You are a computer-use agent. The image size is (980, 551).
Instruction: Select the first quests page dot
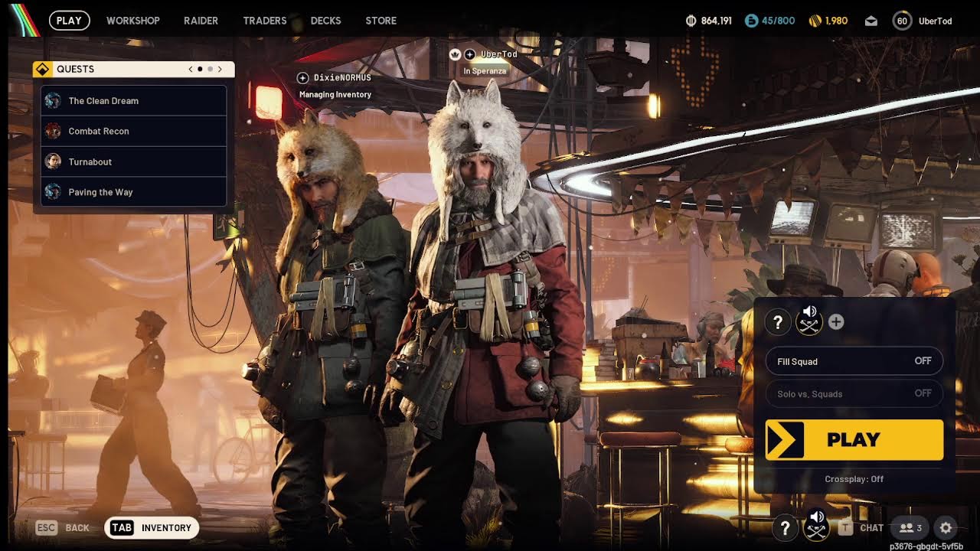point(201,69)
